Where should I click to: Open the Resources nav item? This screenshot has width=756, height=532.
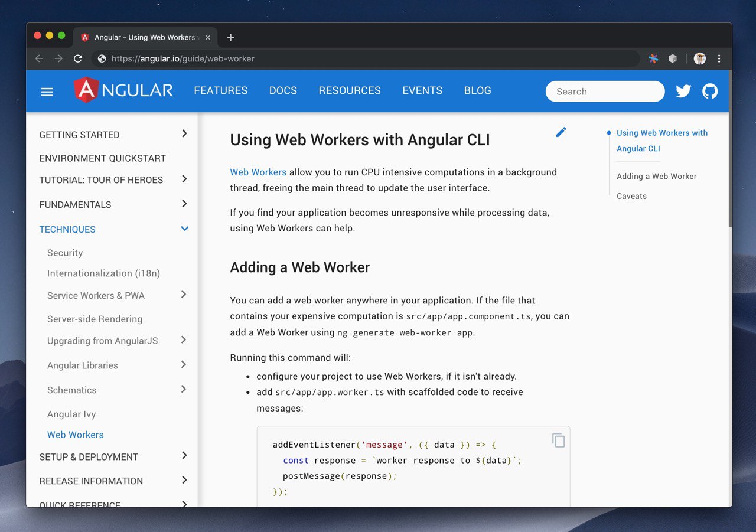pos(350,90)
